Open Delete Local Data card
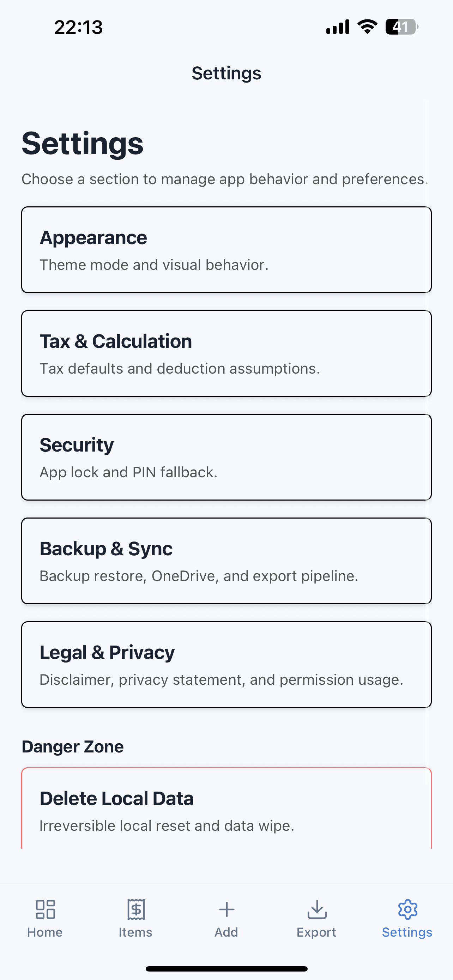Image resolution: width=453 pixels, height=980 pixels. [x=226, y=809]
